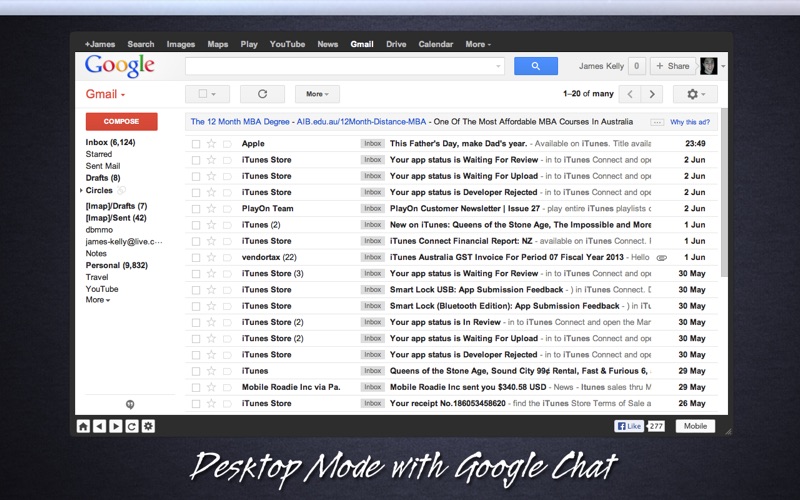The height and width of the screenshot is (500, 800).
Task: Check the iTunes Store (3) email checkbox
Action: 195,274
